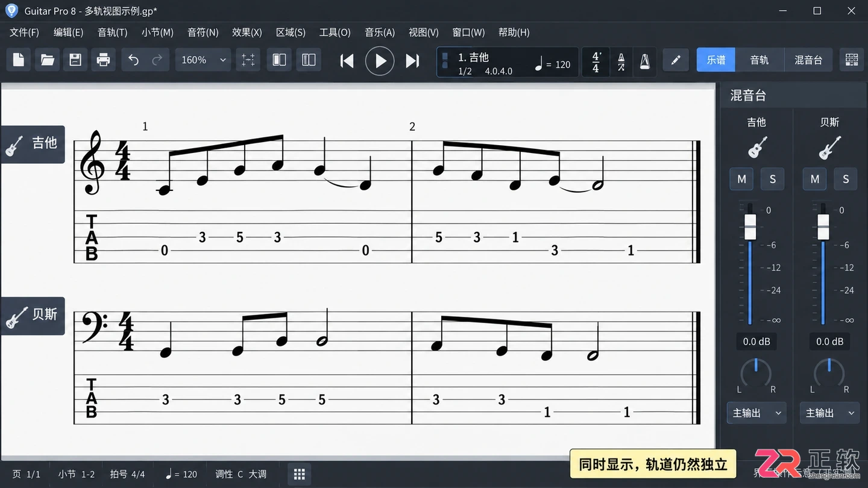The width and height of the screenshot is (868, 488).
Task: Toggle the right side panel layout icon
Action: pos(309,60)
